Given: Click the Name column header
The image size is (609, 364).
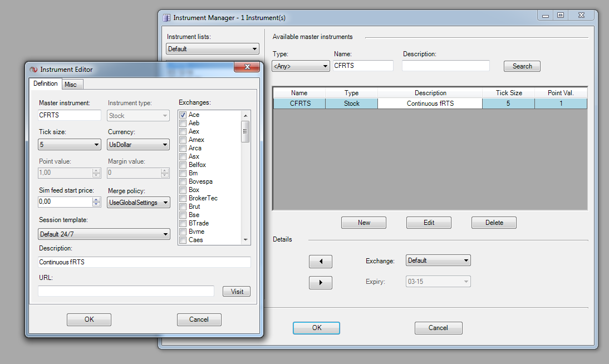Looking at the screenshot, I should (x=299, y=93).
